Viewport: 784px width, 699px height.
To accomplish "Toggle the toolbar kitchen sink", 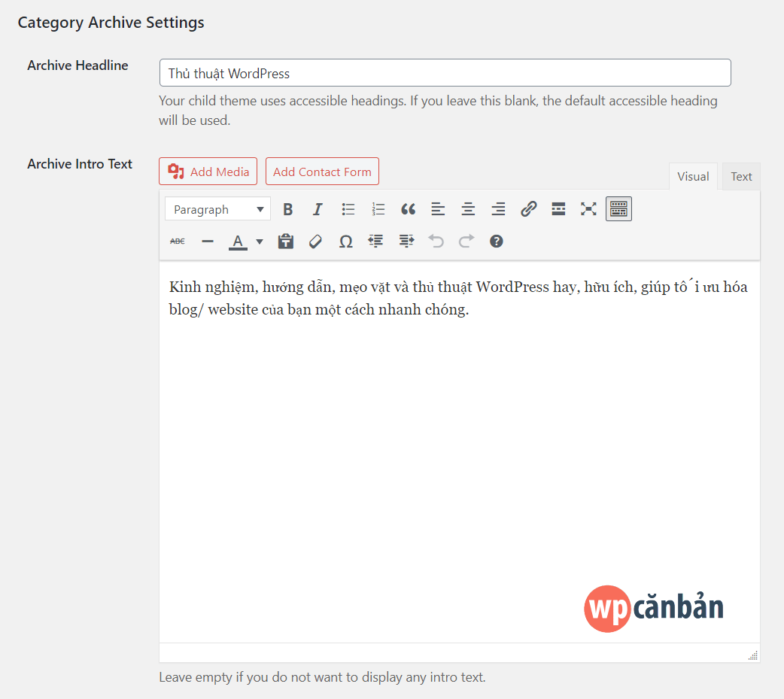I will pos(618,209).
